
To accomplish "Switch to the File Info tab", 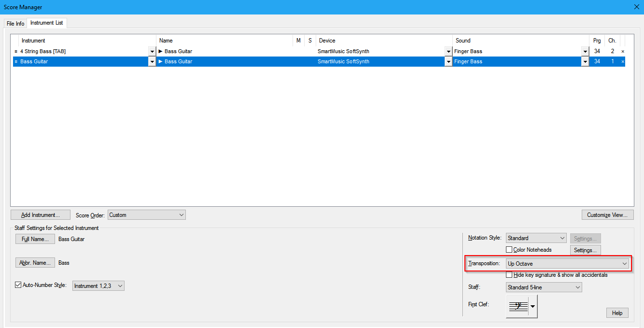I will tap(15, 24).
